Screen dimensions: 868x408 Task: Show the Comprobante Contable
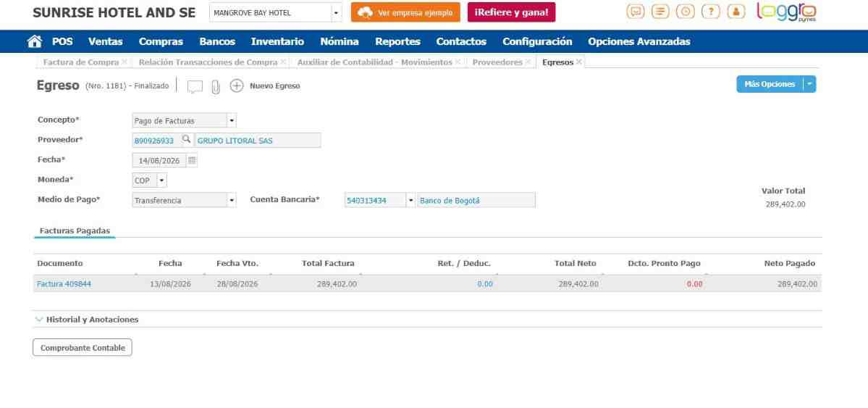[83, 348]
